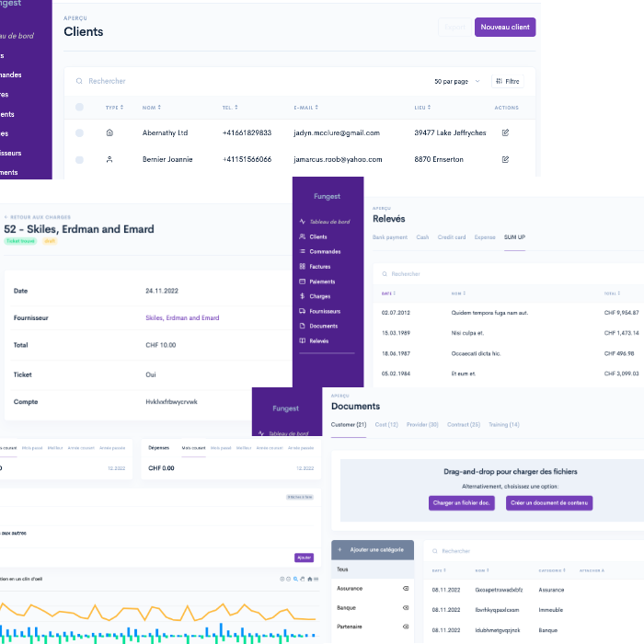Toggle the select-all checkbox in clients table header

pos(79,108)
